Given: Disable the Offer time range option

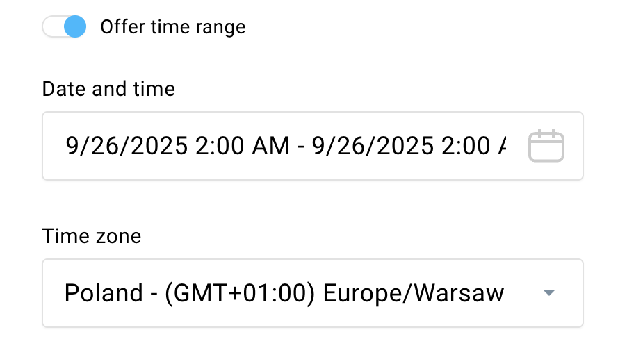Looking at the screenshot, I should click(x=64, y=27).
